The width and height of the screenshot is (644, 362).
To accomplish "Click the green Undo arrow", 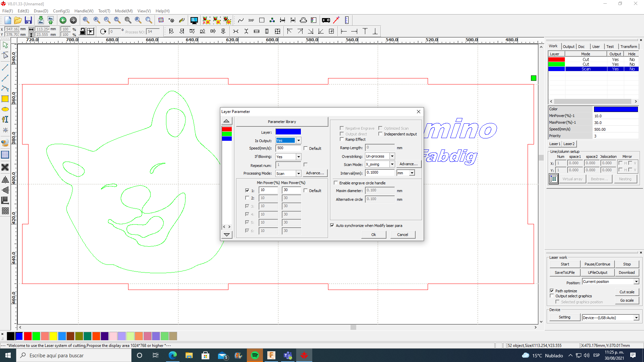I will tap(63, 20).
